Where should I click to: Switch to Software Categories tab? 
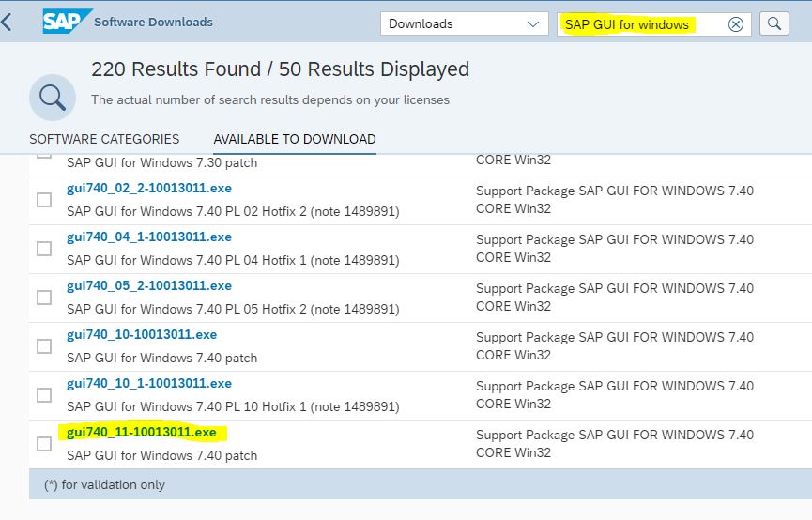click(104, 139)
